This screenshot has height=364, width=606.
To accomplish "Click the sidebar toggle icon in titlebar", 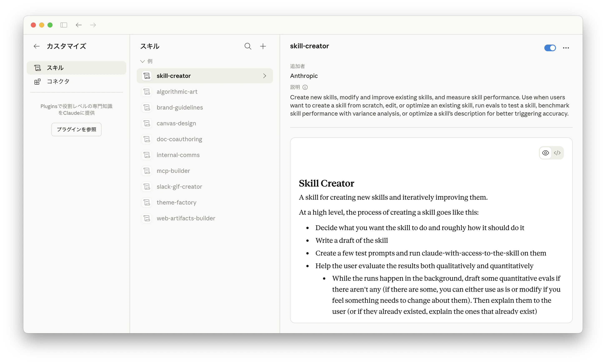I will (64, 25).
